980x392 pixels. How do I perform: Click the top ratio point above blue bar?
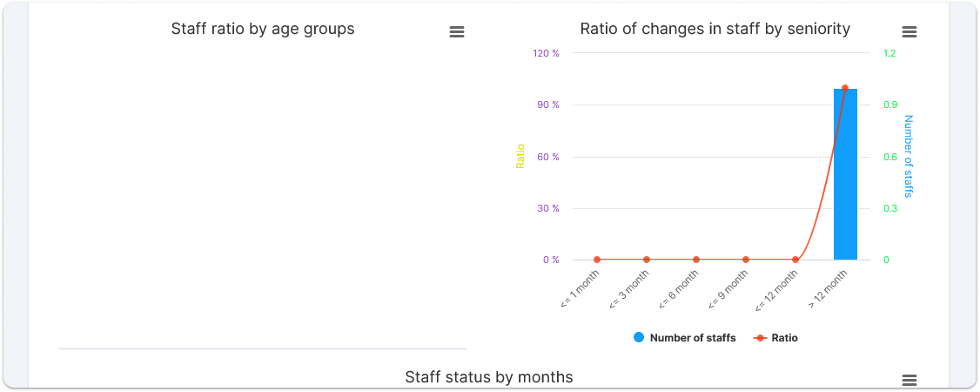tap(845, 88)
